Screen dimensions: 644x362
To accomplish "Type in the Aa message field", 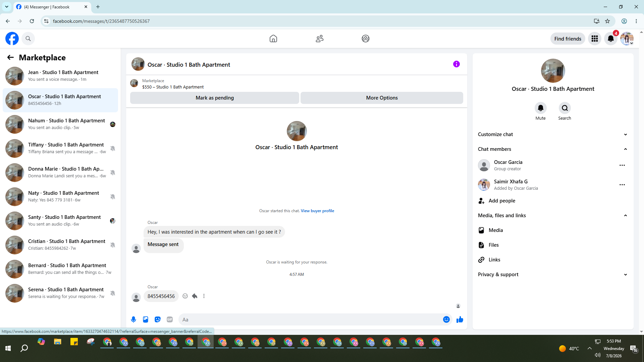I will pyautogui.click(x=310, y=319).
